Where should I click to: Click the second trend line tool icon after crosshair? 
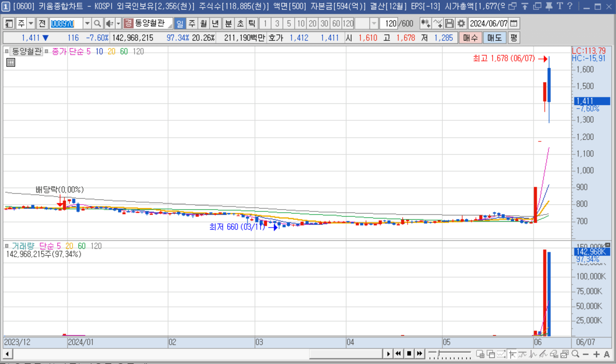(523, 354)
